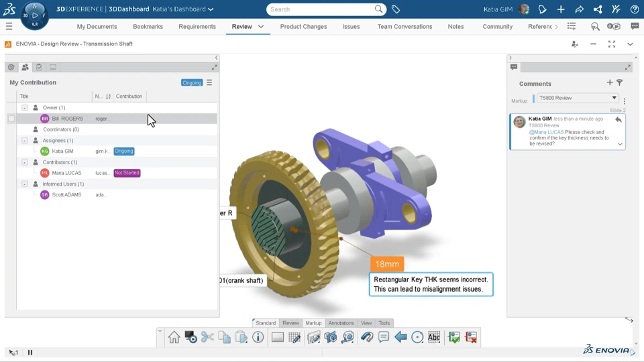Tick the checkbox on the Bill ROGERS row
This screenshot has width=644, height=362.
(11, 119)
